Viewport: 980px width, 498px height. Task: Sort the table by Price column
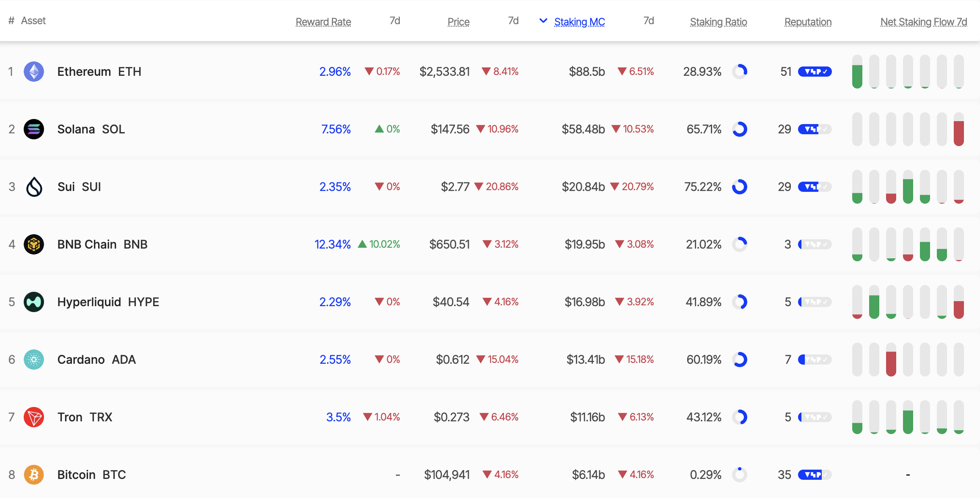458,21
